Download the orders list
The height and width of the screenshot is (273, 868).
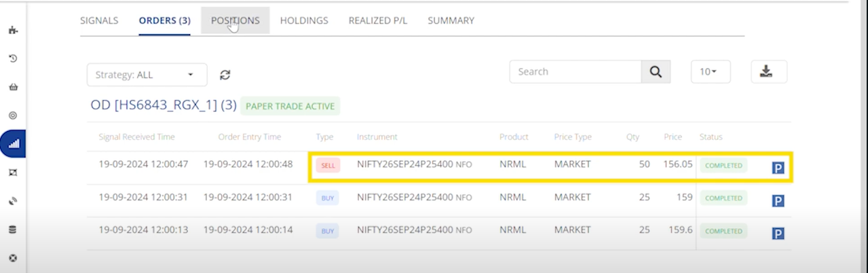coord(768,72)
